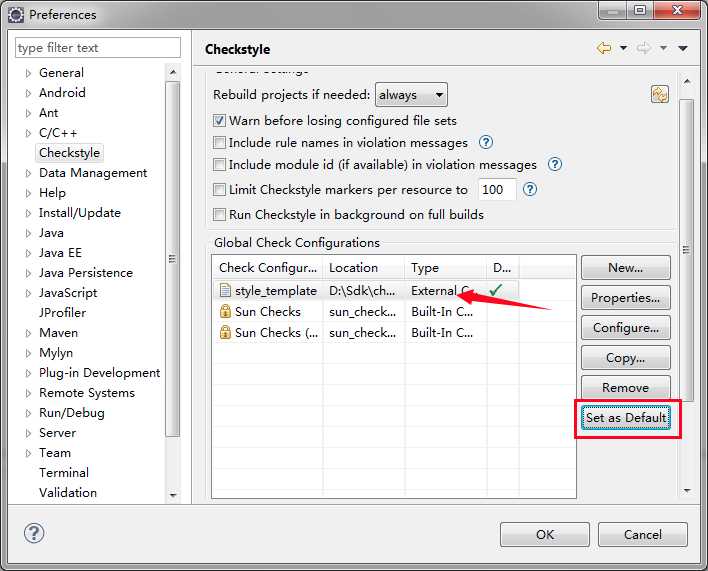Select Remote Systems preferences entry

tap(87, 393)
